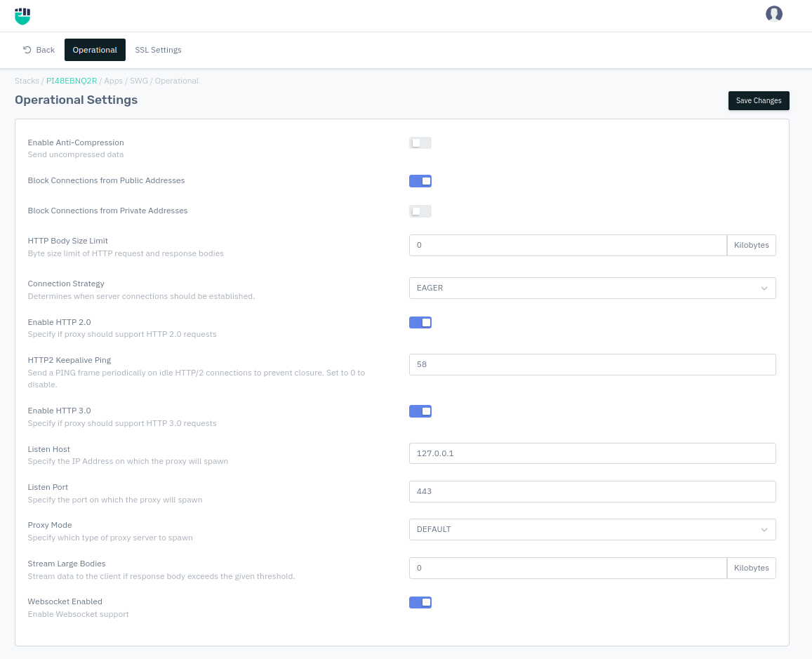Focus the HTTP2 Keepalive Ping field

592,364
